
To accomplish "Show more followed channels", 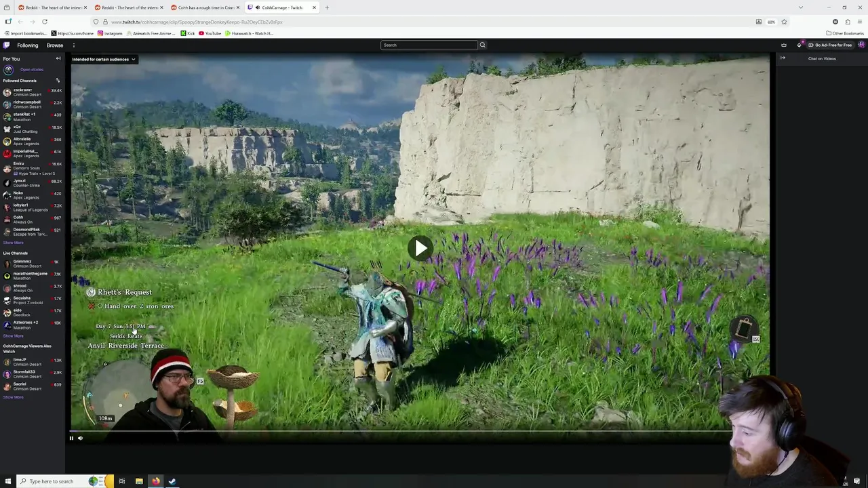I will coord(13,243).
